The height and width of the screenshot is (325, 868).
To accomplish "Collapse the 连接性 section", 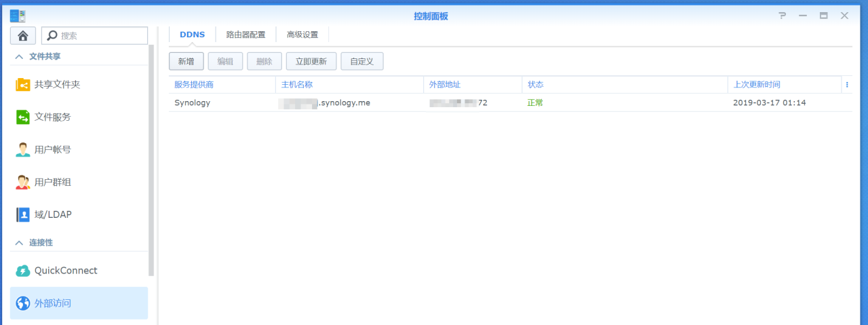I will (x=19, y=242).
